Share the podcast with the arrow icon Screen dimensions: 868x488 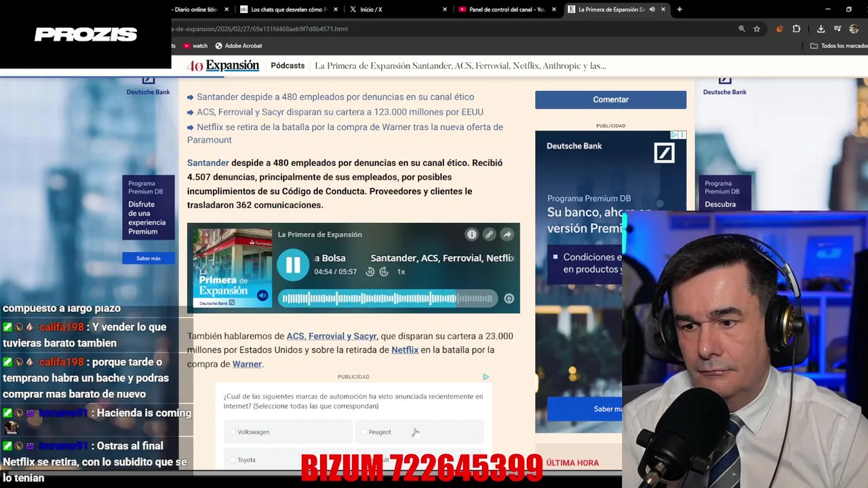507,235
